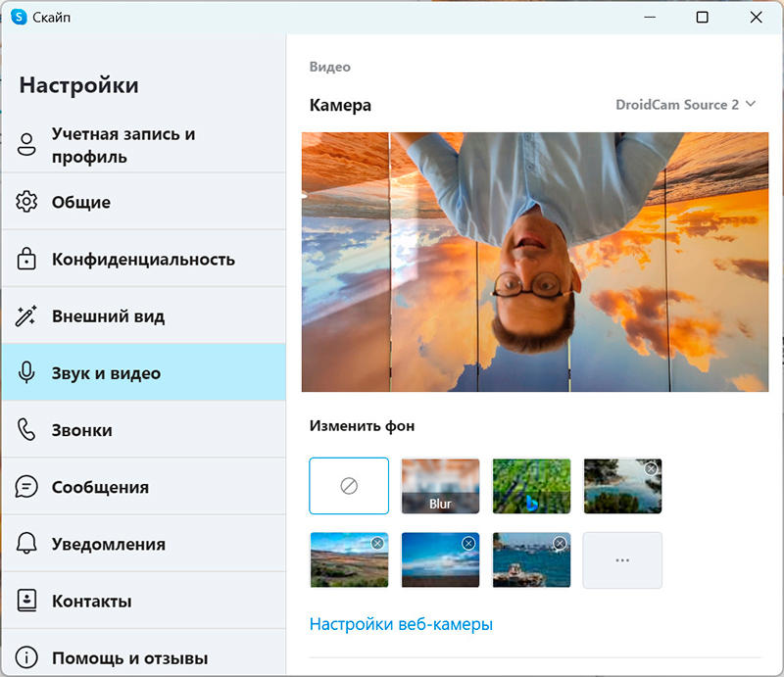Screen dimensions: 784x677
Task: Select the no-background option tile
Action: click(x=349, y=486)
